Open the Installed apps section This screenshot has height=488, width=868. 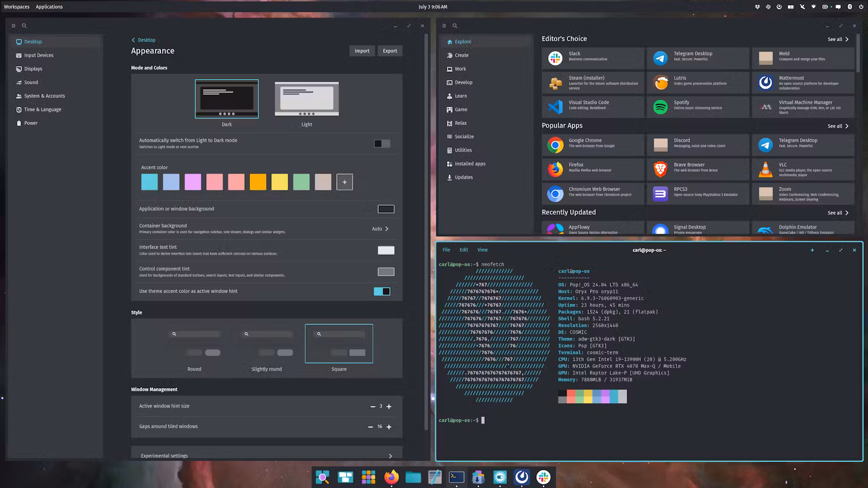coord(470,164)
